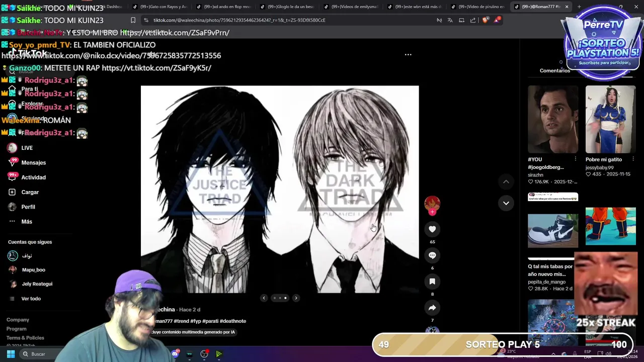This screenshot has height=362, width=644.
Task: Switch to Gloglo le da un beso tab
Action: (287, 7)
